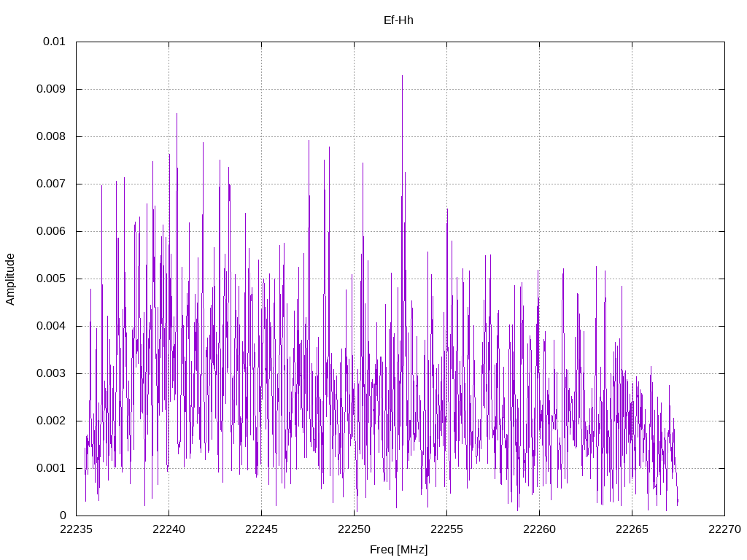Viewport: 747px width, 560px height.
Task: Click the 22235 x-axis tick label
Action: pos(76,529)
